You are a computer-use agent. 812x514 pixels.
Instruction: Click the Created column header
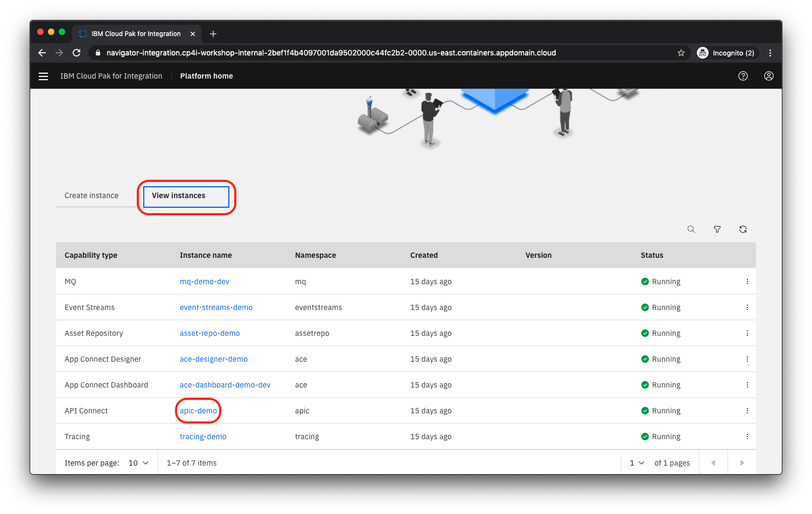pos(424,255)
